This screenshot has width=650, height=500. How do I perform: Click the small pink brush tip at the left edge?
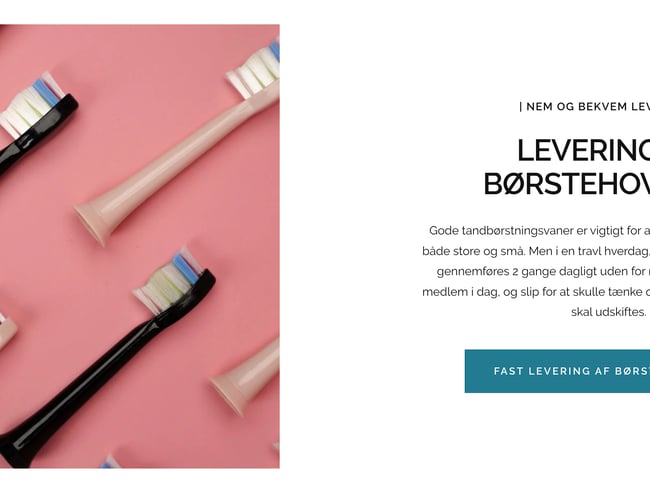tap(7, 329)
